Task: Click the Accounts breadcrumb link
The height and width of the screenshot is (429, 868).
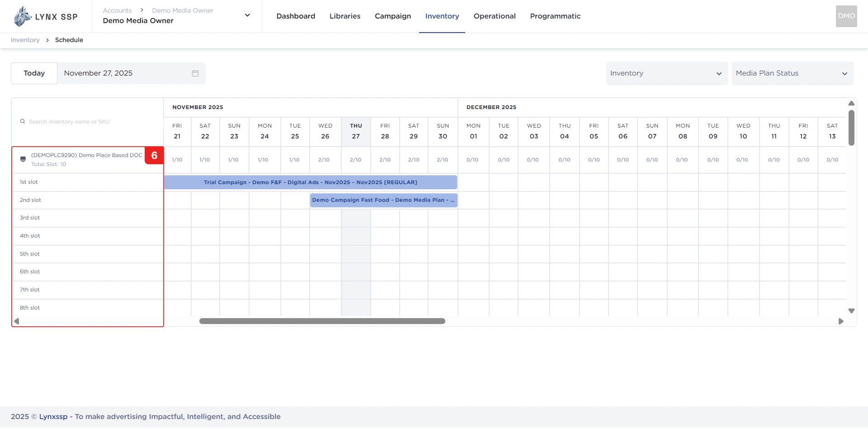Action: [117, 10]
